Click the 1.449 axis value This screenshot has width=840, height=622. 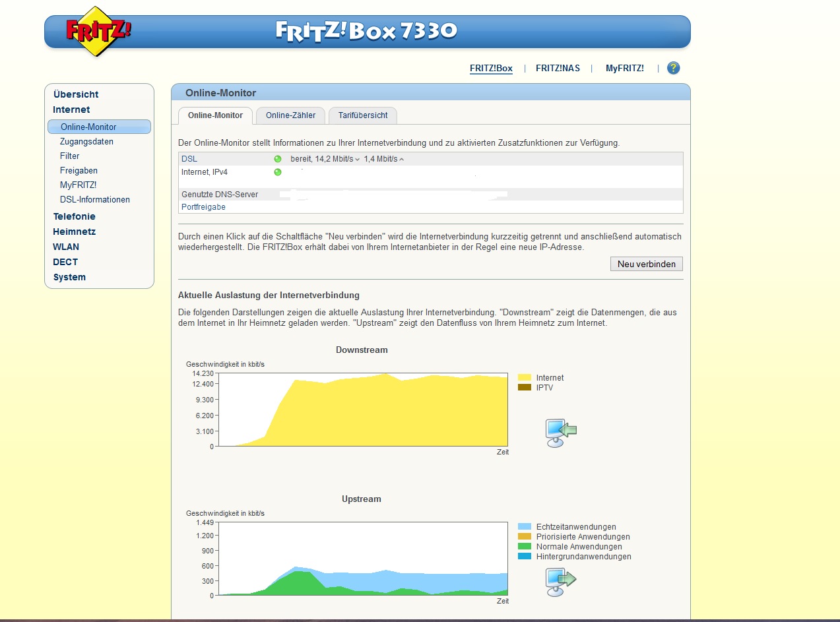tap(205, 523)
